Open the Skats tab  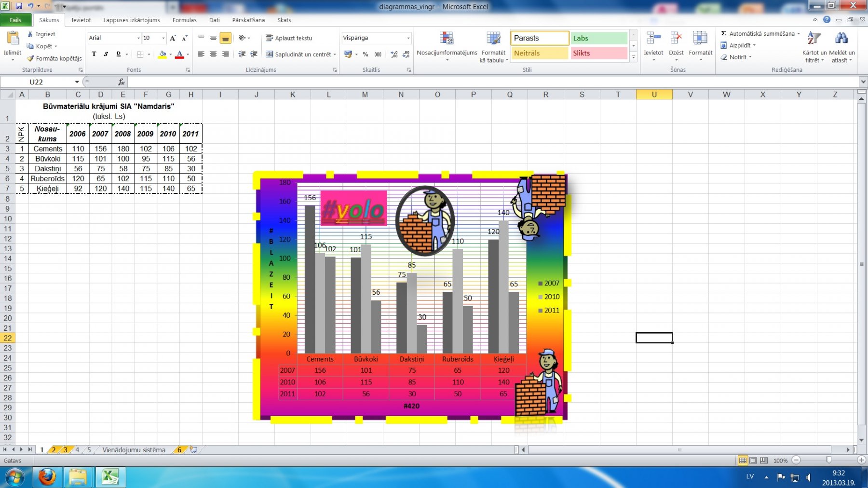pos(284,20)
